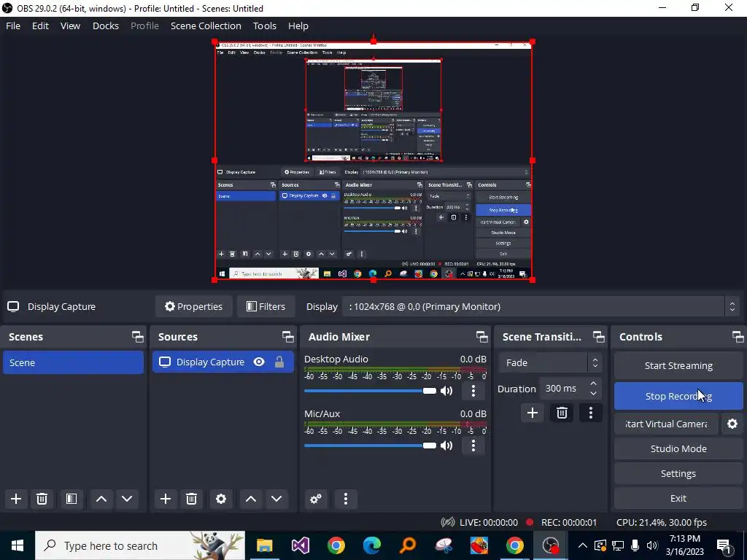This screenshot has width=747, height=560.
Task: Open the Scene Collection menu
Action: pos(206,26)
